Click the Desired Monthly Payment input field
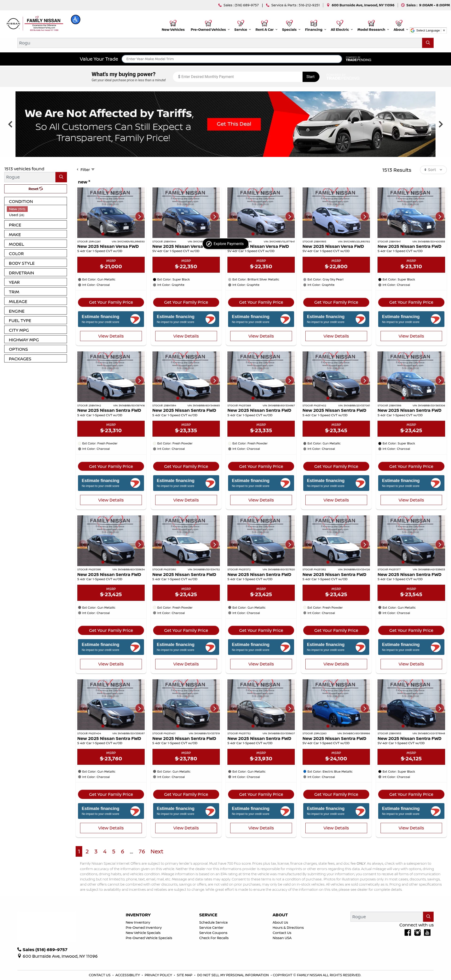Image resolution: width=451 pixels, height=980 pixels. tap(238, 77)
